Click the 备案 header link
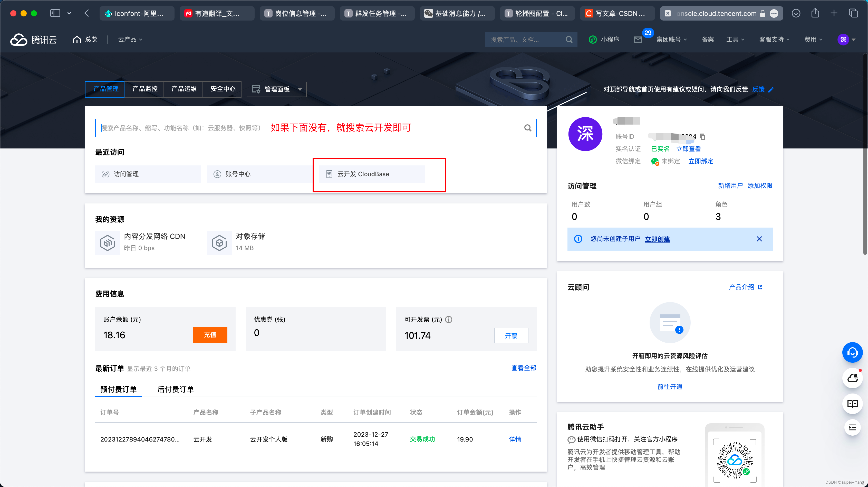The height and width of the screenshot is (487, 868). coord(707,40)
